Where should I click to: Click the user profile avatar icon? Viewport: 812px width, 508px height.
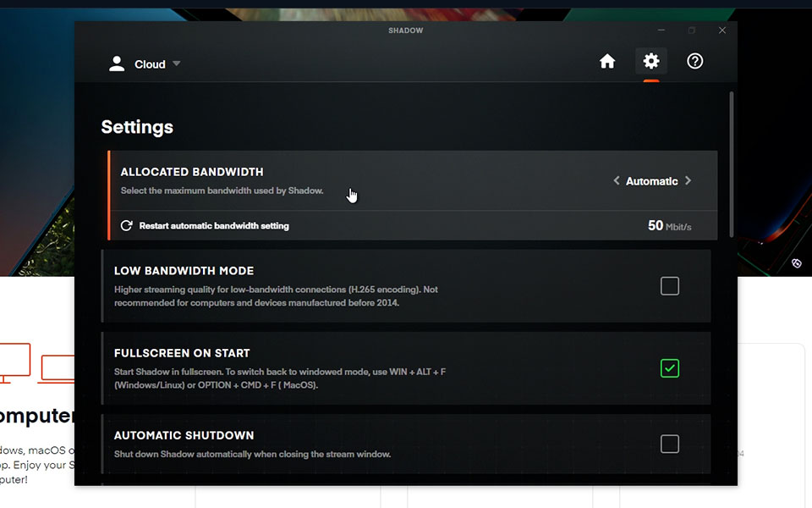point(117,63)
